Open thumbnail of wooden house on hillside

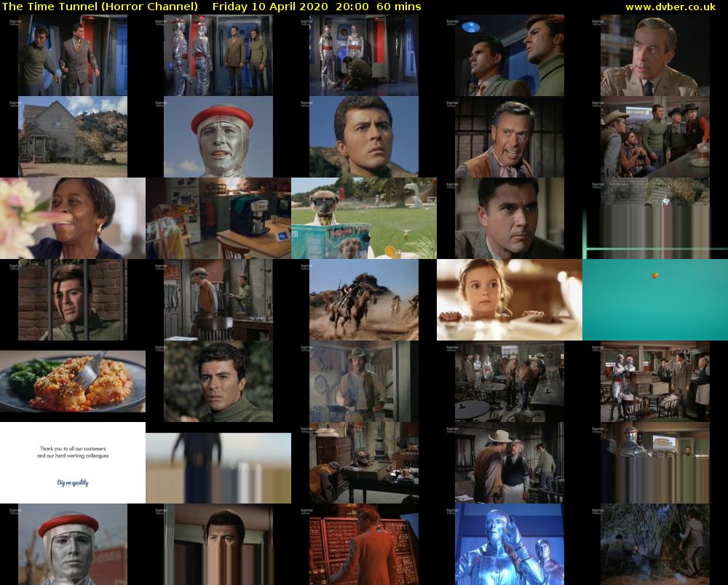[x=72, y=137]
